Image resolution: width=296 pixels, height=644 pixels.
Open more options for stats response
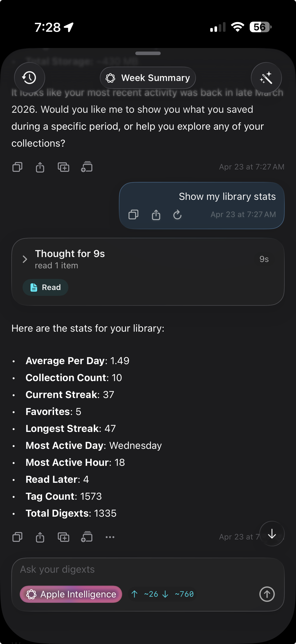tap(110, 537)
